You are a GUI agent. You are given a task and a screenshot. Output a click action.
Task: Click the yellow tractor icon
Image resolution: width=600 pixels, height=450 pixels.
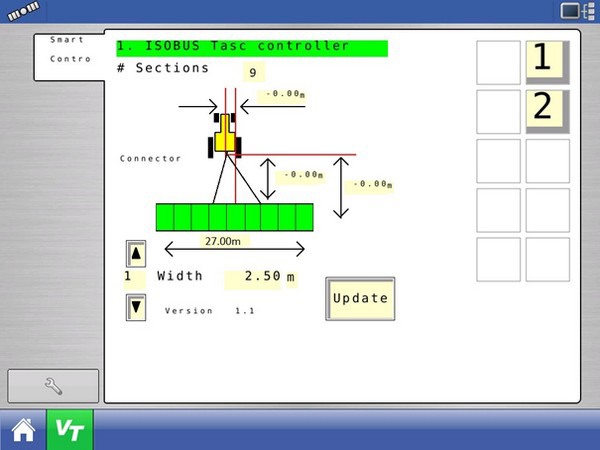pos(225,135)
